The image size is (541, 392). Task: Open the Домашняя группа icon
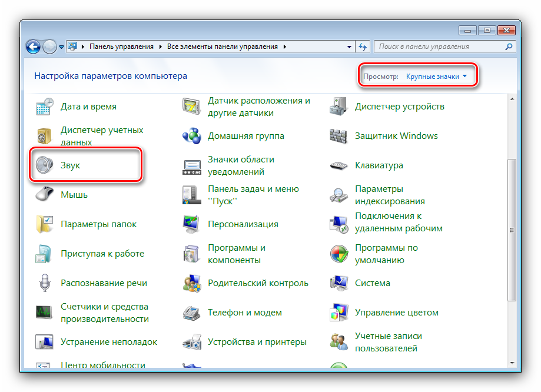pyautogui.click(x=192, y=136)
